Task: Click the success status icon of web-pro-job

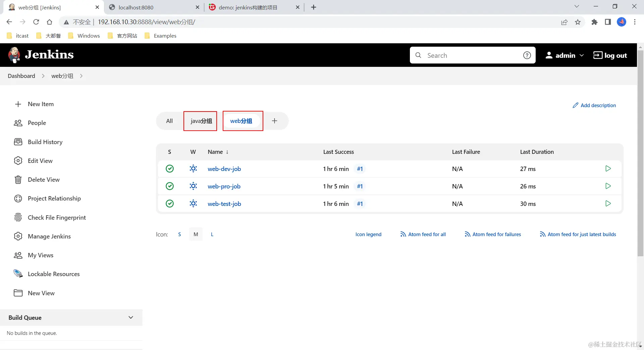Action: (170, 186)
